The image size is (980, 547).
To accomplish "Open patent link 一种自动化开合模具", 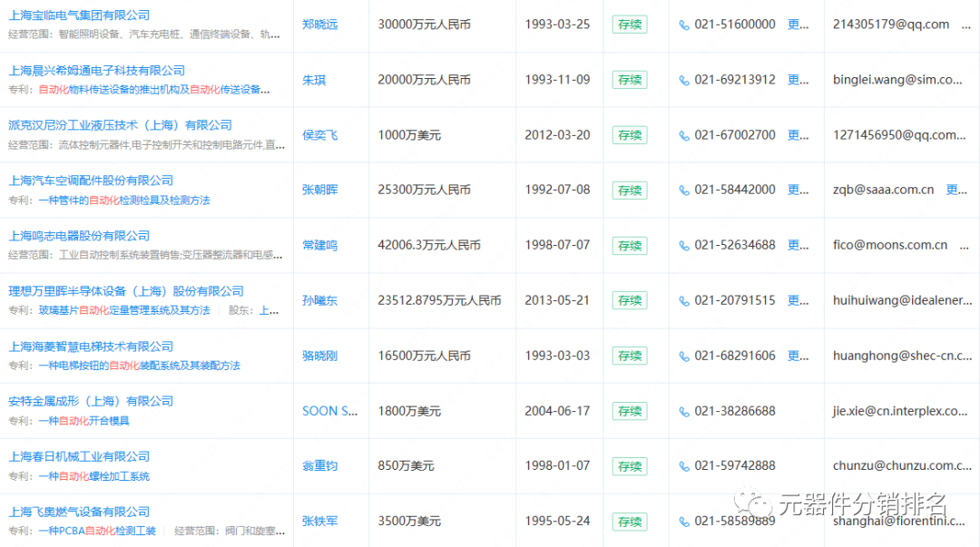I will (83, 421).
